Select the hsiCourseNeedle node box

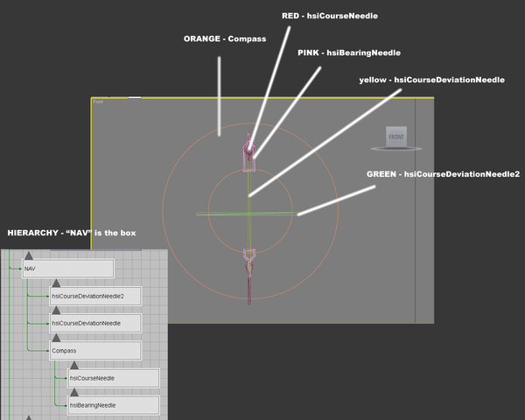point(114,378)
